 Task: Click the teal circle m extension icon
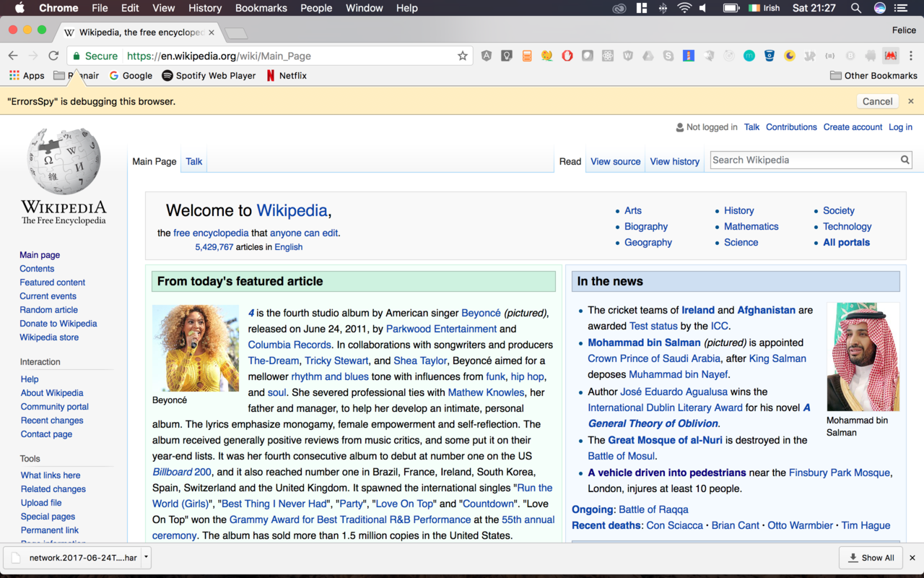[x=749, y=56]
